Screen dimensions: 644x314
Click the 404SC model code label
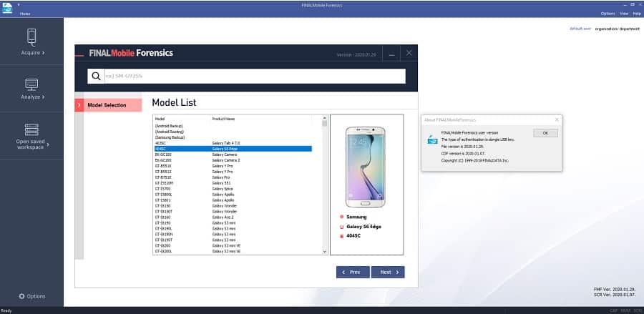(x=353, y=236)
